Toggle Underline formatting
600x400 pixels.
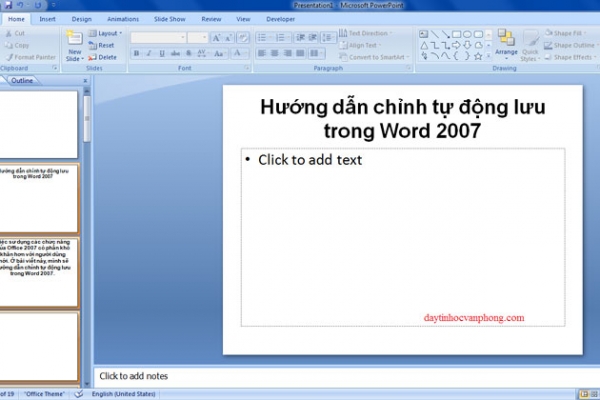[162, 53]
